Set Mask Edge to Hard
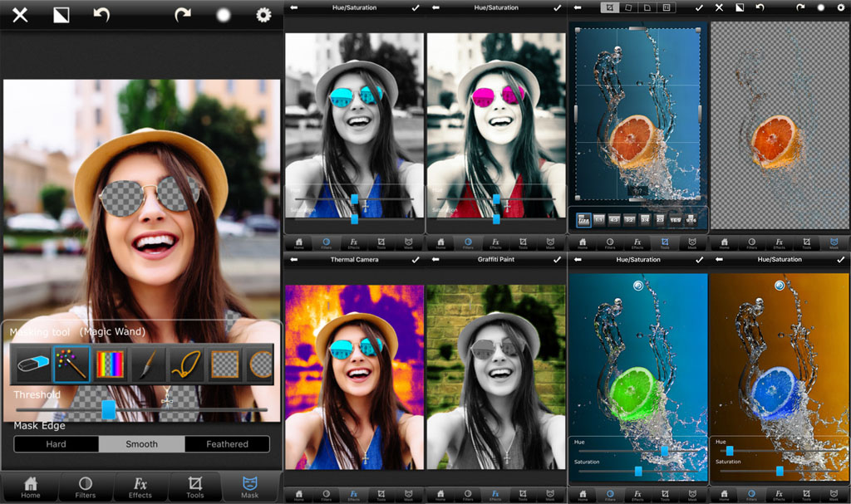Screen dimensions: 851x504 click(56, 444)
